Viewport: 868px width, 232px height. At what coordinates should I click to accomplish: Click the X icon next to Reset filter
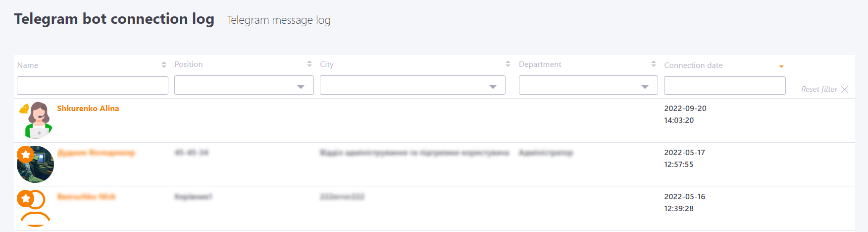pos(845,89)
